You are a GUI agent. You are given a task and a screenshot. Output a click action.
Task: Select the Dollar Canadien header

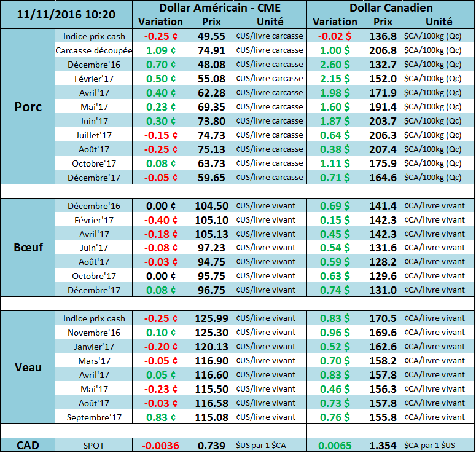tap(391, 8)
